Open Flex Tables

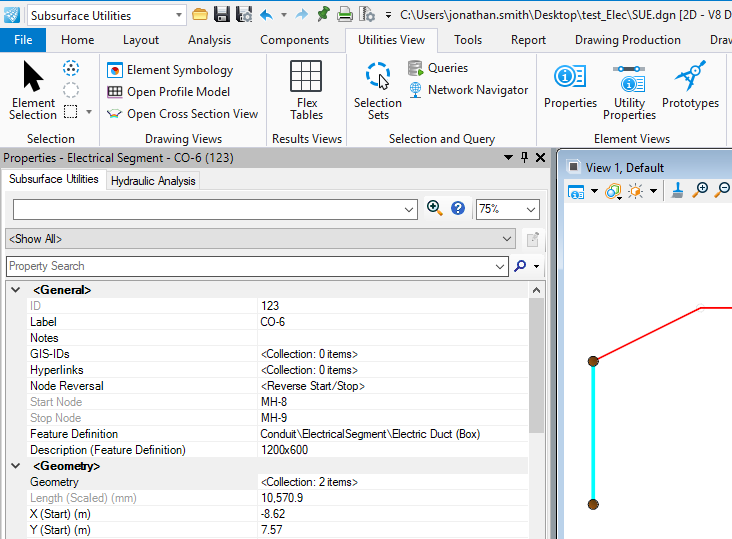[306, 89]
